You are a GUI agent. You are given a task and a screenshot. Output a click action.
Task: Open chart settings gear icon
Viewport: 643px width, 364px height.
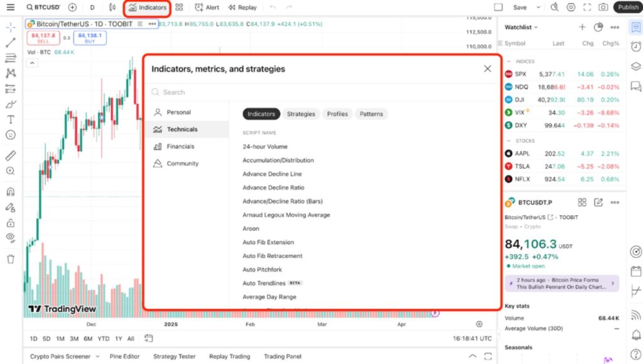click(571, 8)
